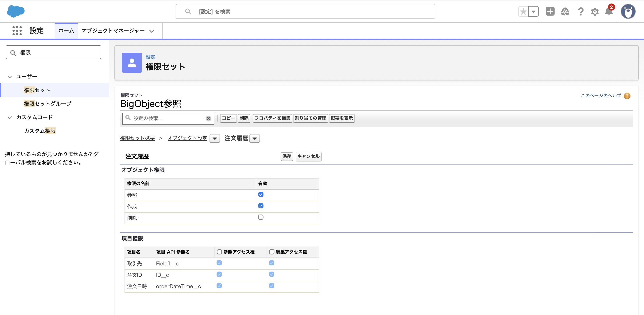This screenshot has height=315, width=644.
Task: Open the user profile avatar
Action: (x=628, y=11)
